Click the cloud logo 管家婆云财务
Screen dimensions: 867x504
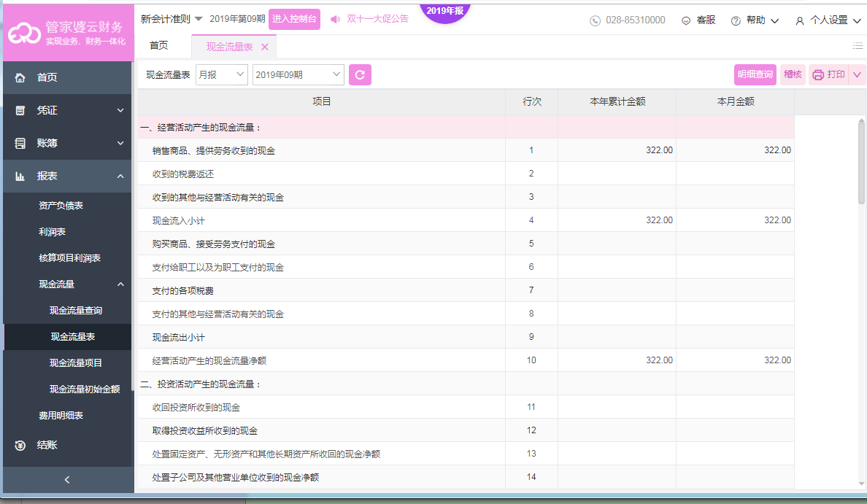pos(24,33)
